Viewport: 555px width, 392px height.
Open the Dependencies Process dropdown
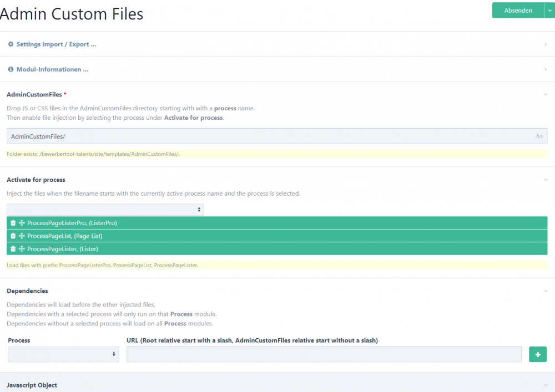point(63,354)
